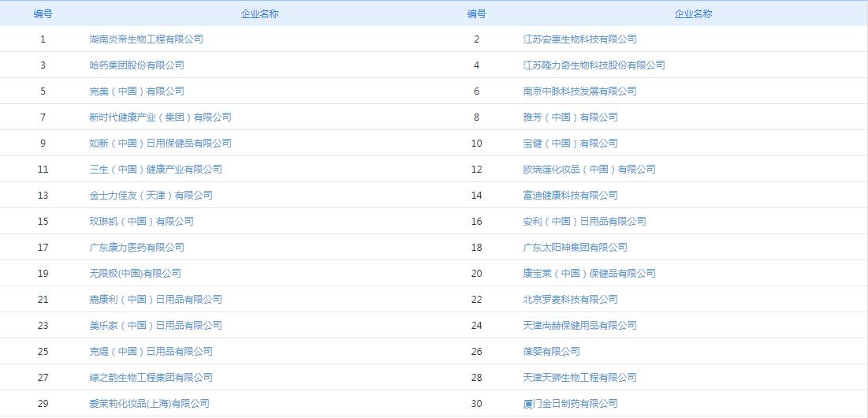Open 葆婴有限公司
This screenshot has width=868, height=418.
(551, 352)
